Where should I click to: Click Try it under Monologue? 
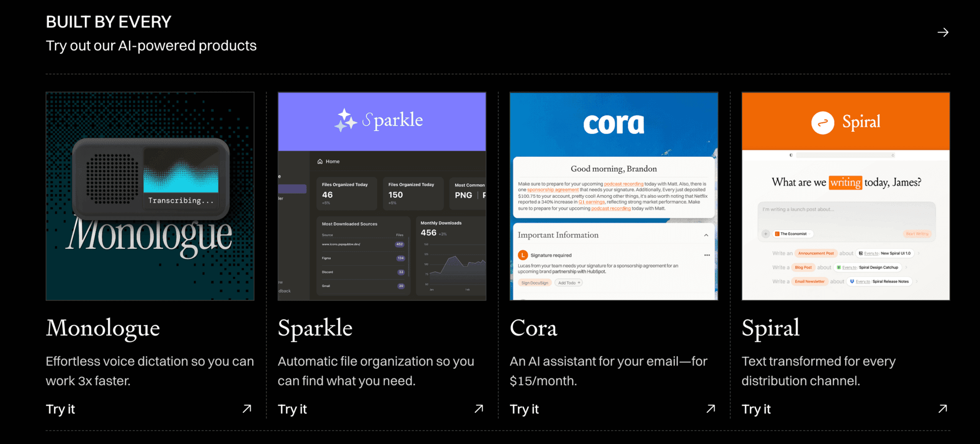pos(60,409)
